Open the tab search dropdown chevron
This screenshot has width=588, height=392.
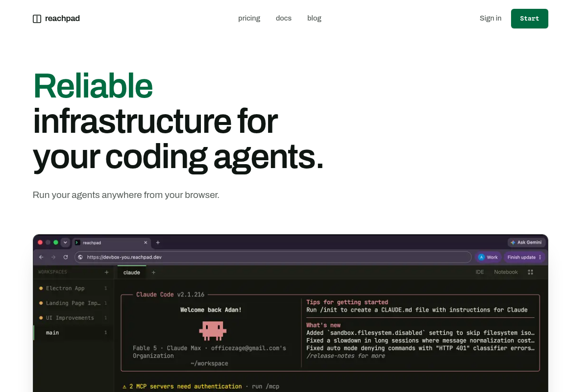point(65,243)
